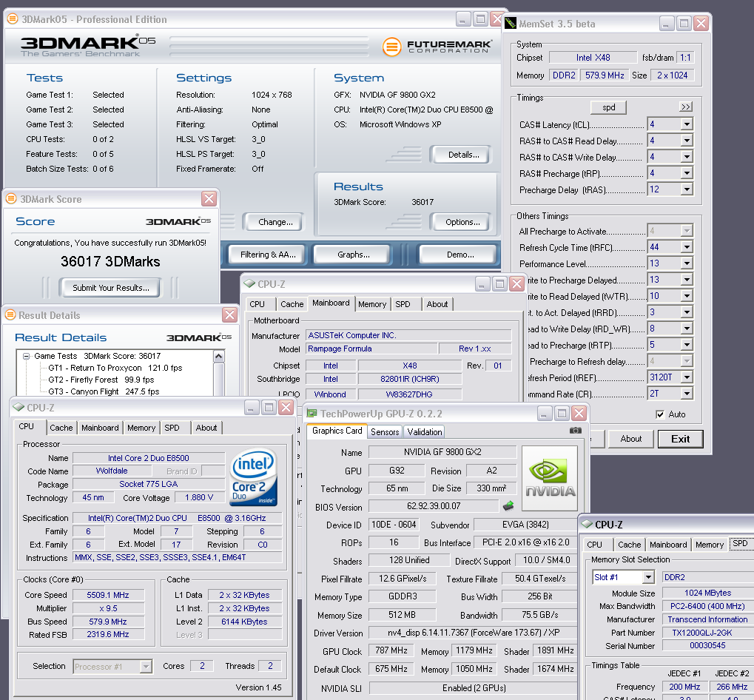
Task: Open the Slot #1 memory slot dropdown
Action: tap(648, 577)
